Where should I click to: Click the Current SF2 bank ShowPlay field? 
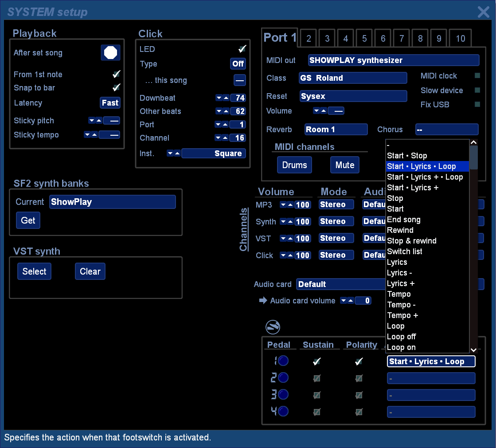(x=112, y=202)
